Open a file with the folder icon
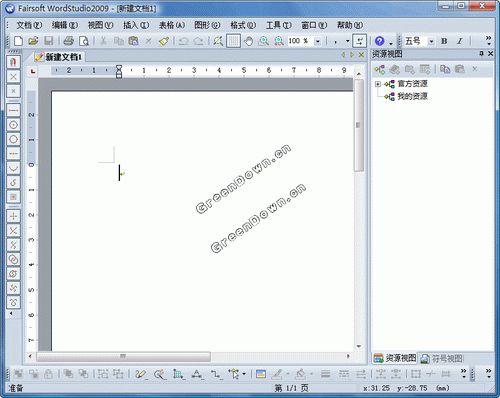The width and height of the screenshot is (500, 398). pyautogui.click(x=33, y=41)
